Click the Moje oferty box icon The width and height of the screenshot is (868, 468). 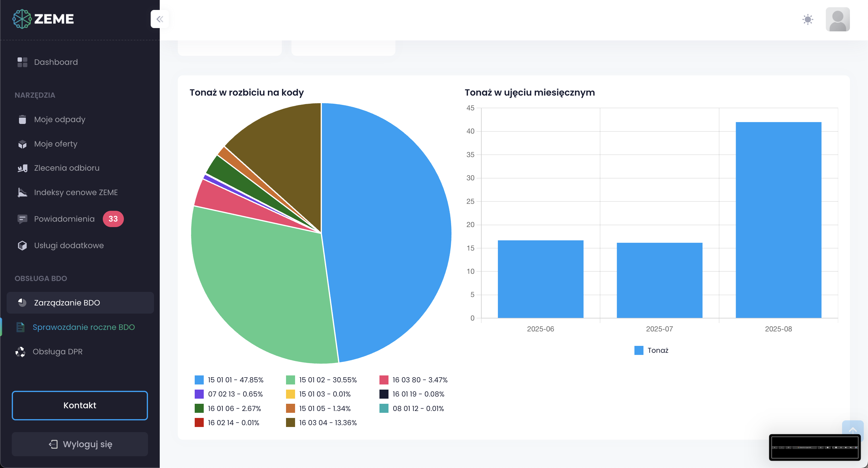(22, 144)
